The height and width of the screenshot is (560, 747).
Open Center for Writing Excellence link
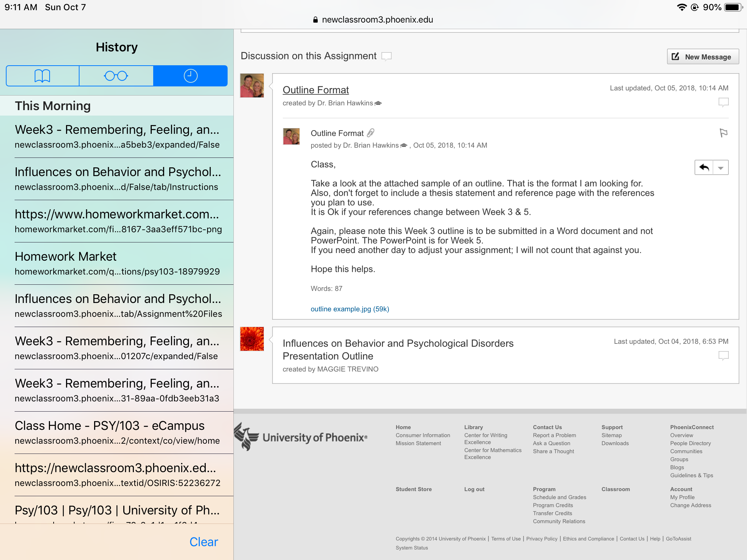(x=486, y=439)
